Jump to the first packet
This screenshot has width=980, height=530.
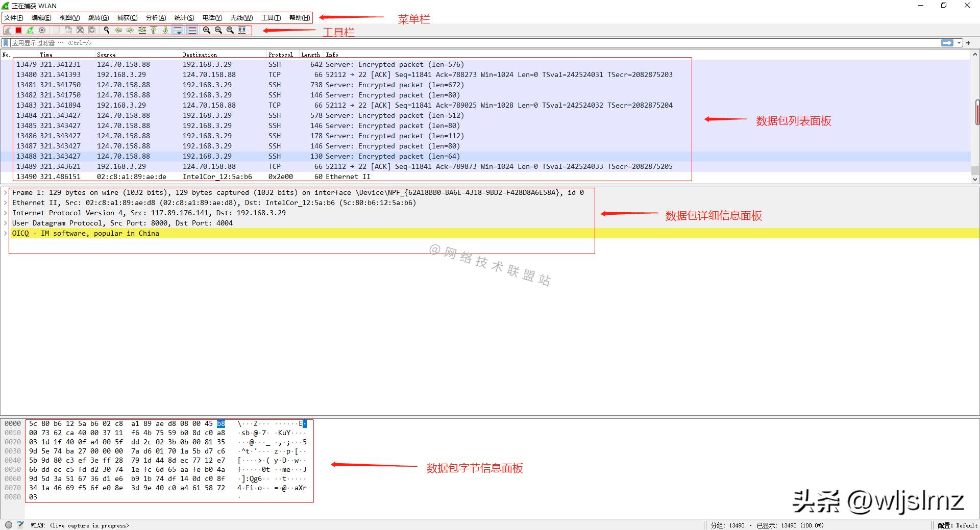click(154, 31)
